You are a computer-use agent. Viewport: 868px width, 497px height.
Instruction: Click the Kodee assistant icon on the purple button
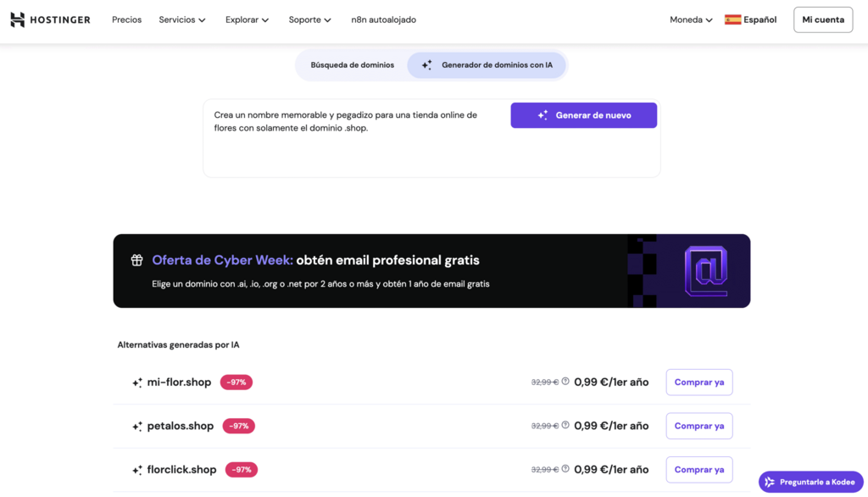click(x=771, y=481)
